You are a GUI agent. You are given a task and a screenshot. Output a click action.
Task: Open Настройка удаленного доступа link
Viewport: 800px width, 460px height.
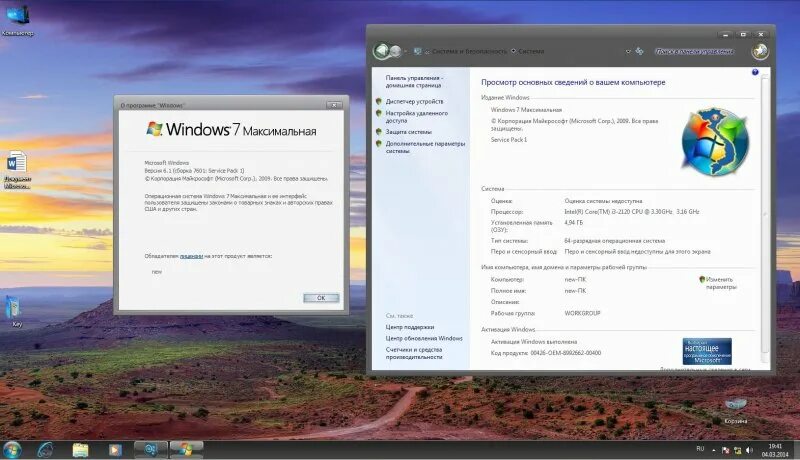pos(416,117)
